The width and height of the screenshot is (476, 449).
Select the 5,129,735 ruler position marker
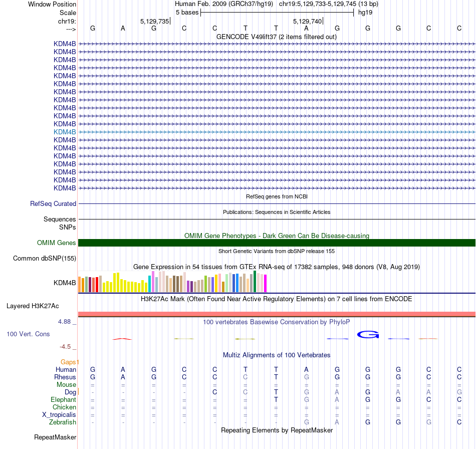click(154, 21)
